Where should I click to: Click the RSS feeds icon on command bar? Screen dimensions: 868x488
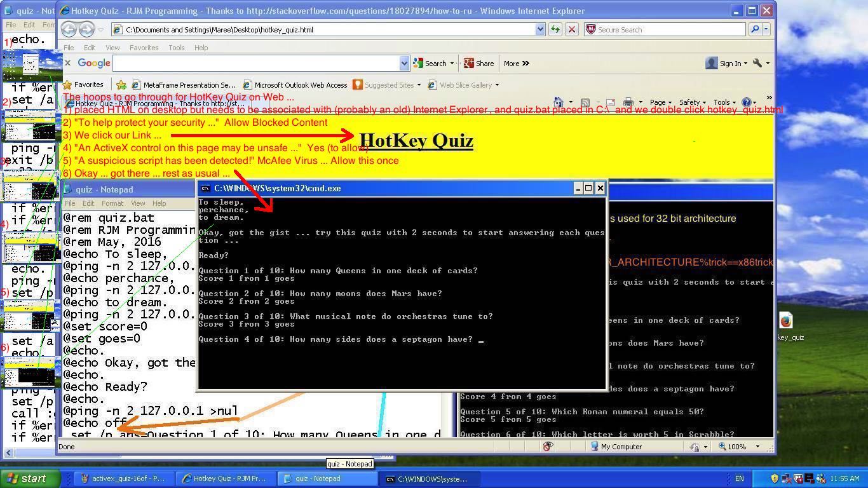(x=585, y=102)
